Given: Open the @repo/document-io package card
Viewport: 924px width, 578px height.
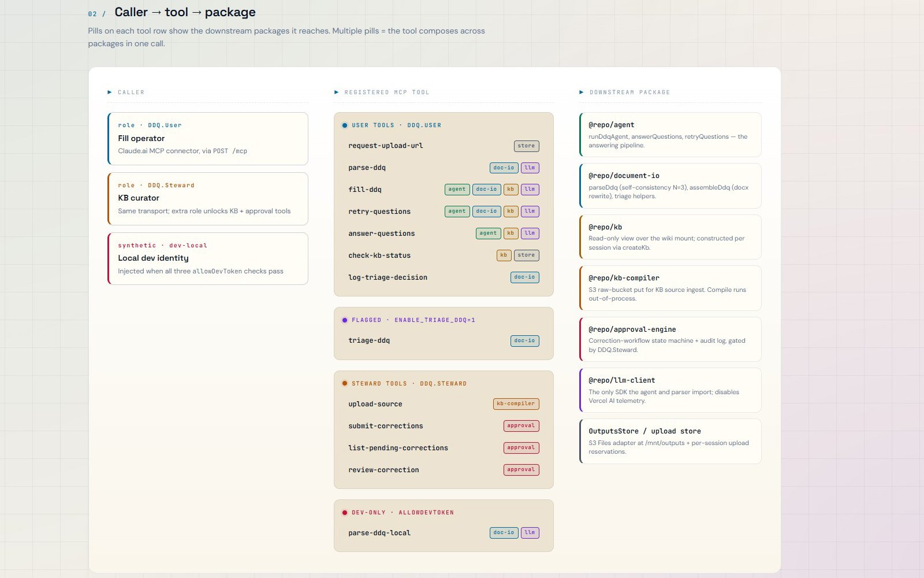Looking at the screenshot, I should coord(670,186).
